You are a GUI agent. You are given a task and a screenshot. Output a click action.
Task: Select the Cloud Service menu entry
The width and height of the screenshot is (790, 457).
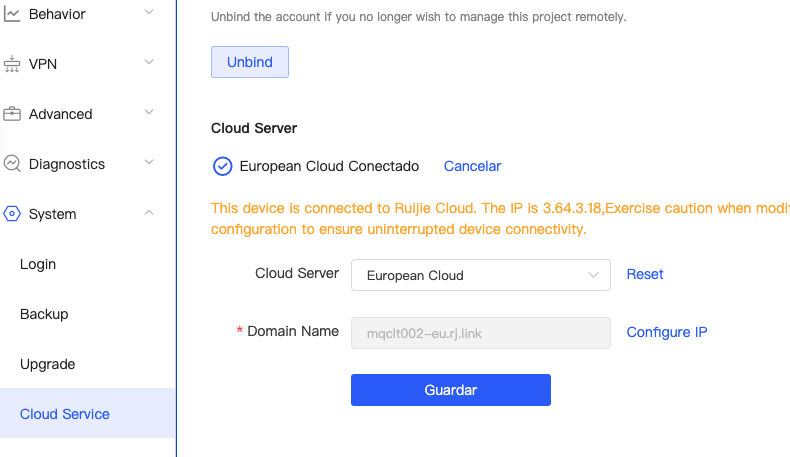click(65, 414)
